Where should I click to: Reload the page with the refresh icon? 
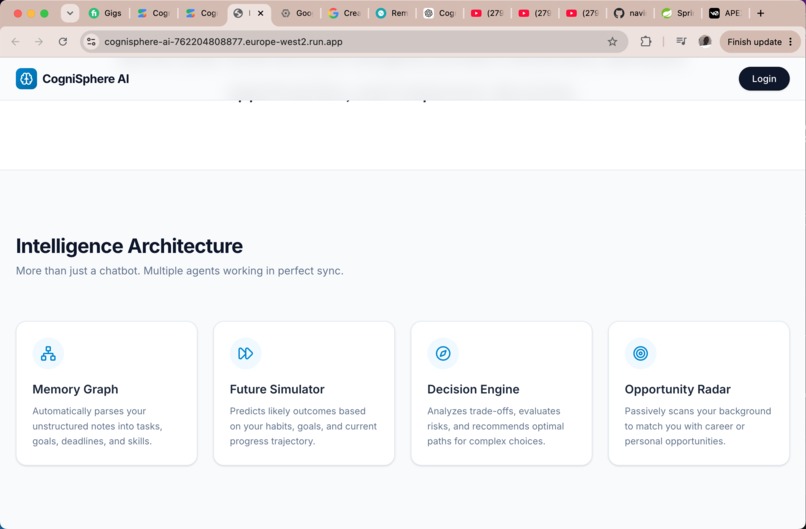(x=63, y=42)
